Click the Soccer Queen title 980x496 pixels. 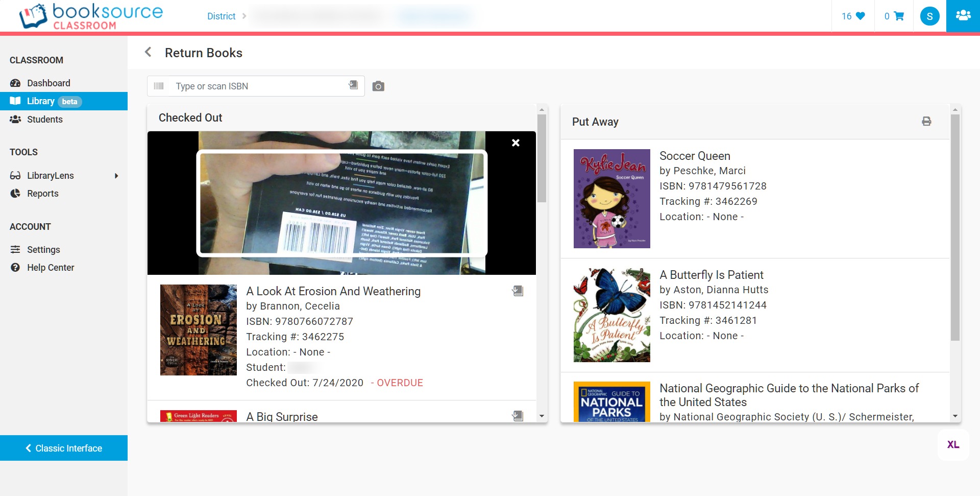click(695, 156)
